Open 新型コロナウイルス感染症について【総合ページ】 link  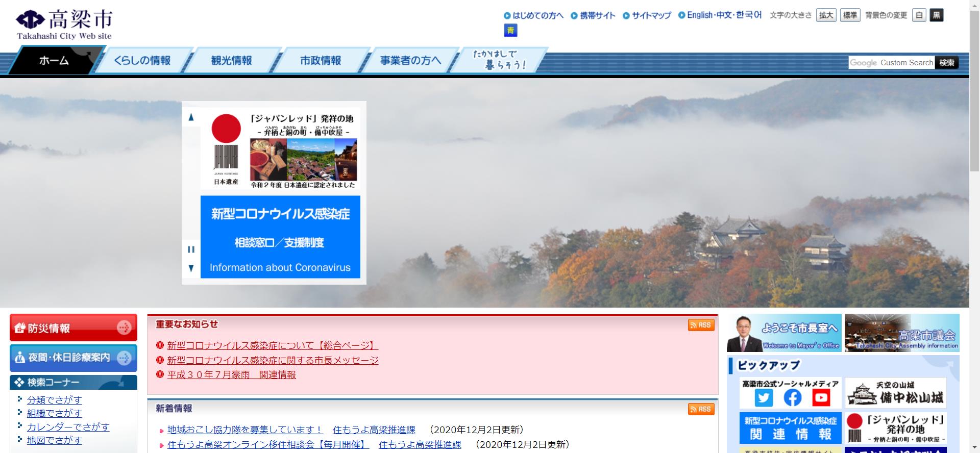pyautogui.click(x=273, y=345)
